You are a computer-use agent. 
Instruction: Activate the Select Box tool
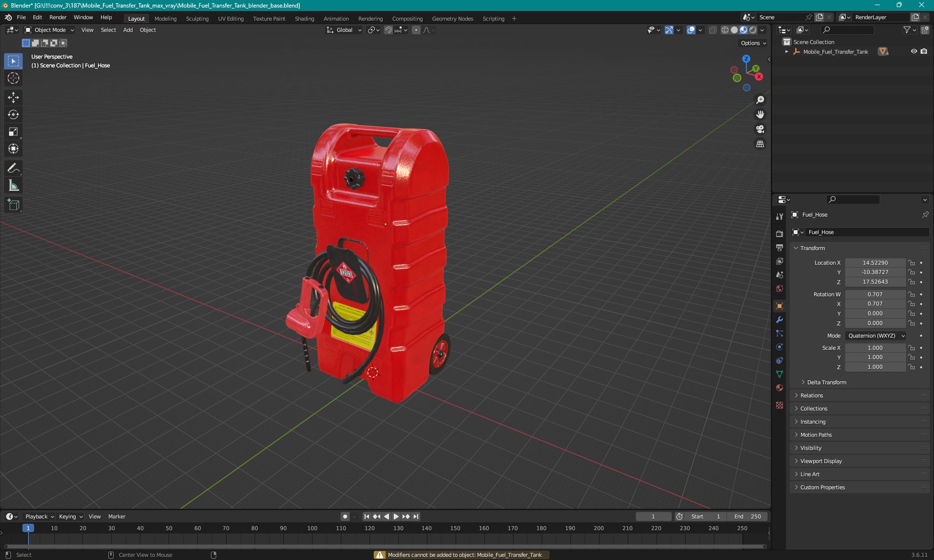[13, 61]
